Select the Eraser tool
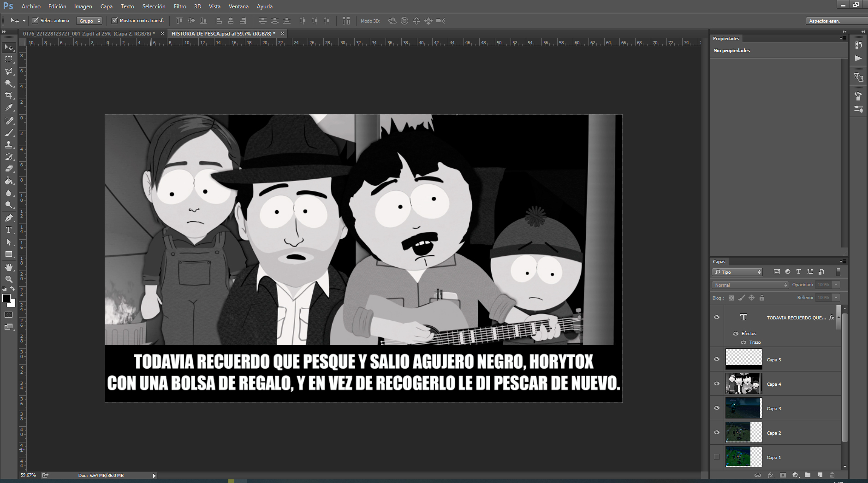 (9, 169)
